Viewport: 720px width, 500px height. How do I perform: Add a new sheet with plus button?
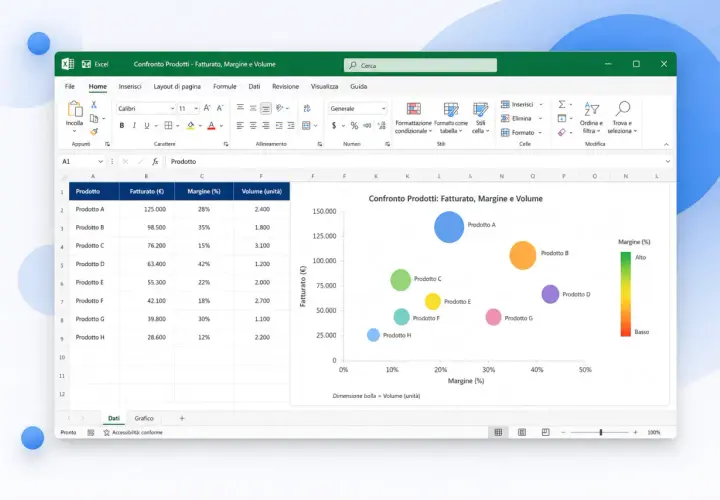point(182,418)
